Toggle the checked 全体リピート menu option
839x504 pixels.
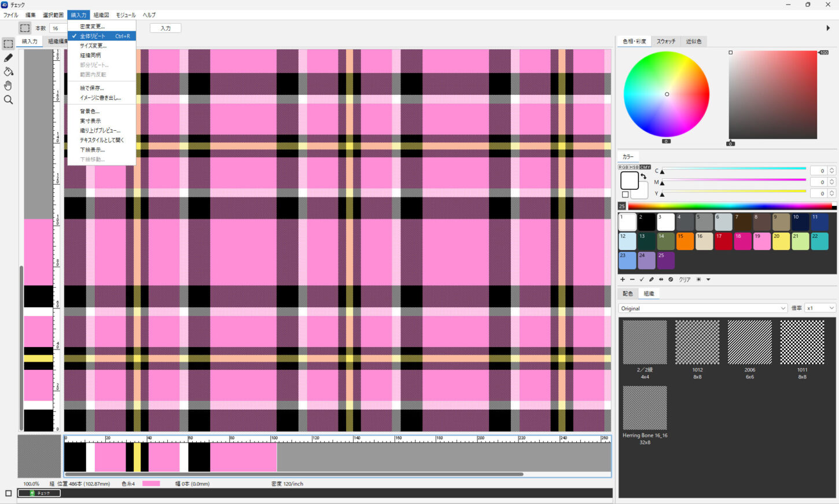[x=93, y=36]
